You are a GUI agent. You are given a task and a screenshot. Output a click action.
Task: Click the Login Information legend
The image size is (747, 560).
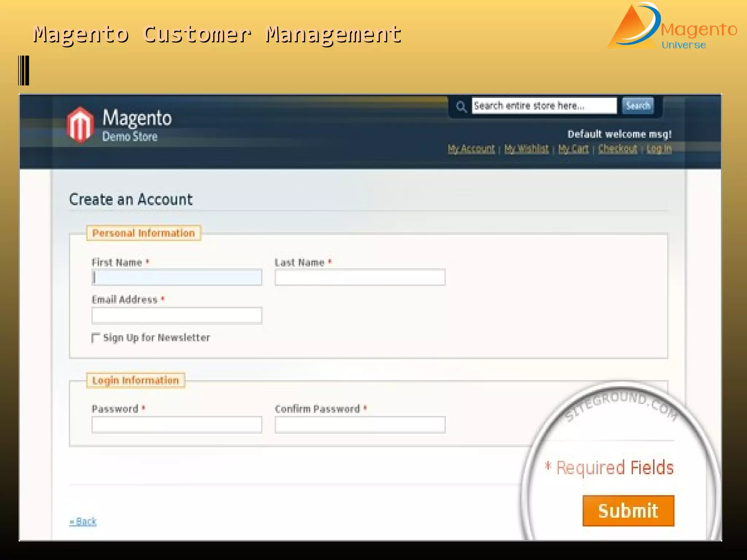tap(135, 380)
